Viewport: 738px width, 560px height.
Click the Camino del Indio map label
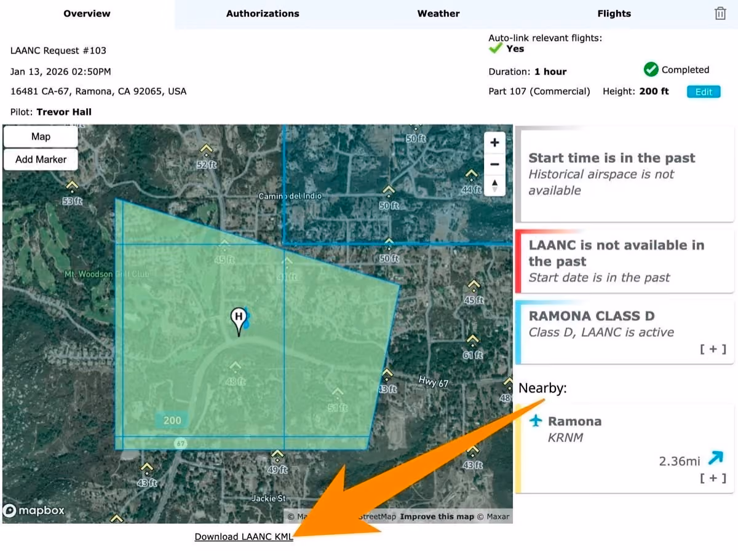pyautogui.click(x=290, y=196)
